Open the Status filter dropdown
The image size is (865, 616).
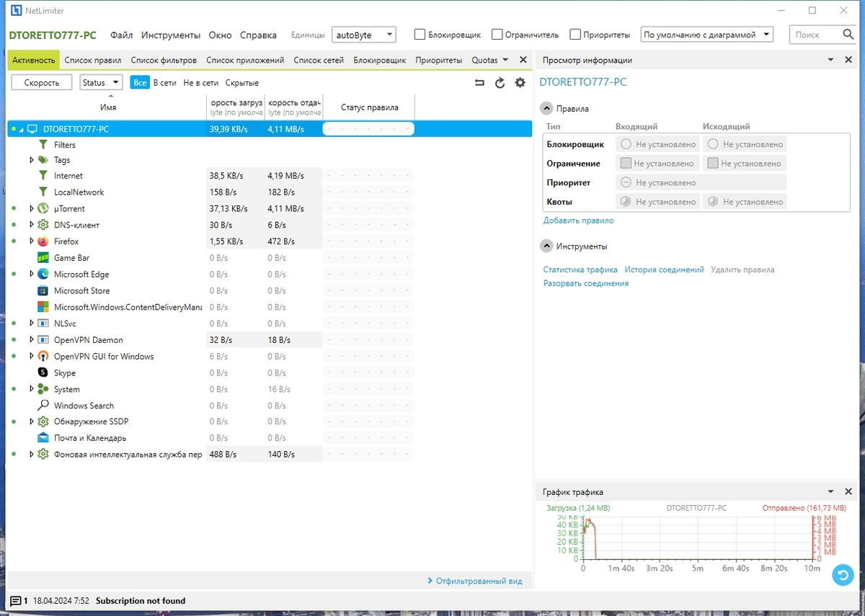(101, 83)
